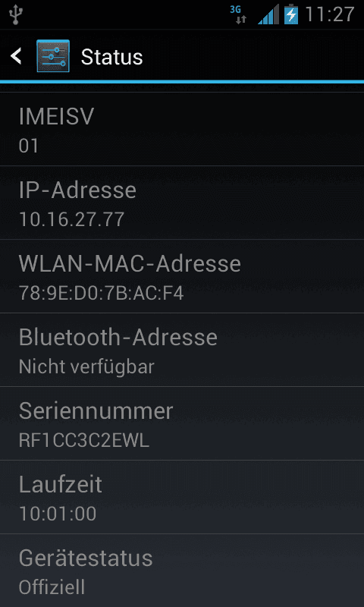This screenshot has height=607, width=364.
Task: Tap the USB connection status icon
Action: coord(15,15)
